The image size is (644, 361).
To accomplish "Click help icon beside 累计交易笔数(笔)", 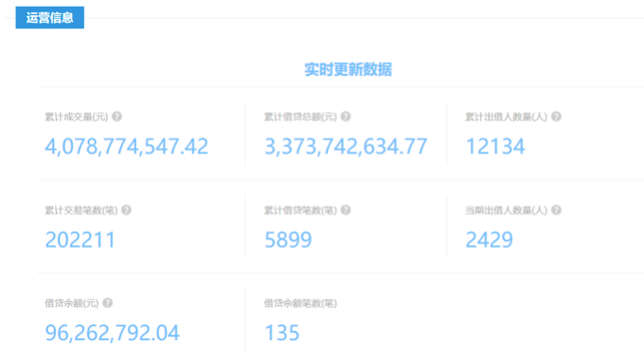I will pos(127,209).
